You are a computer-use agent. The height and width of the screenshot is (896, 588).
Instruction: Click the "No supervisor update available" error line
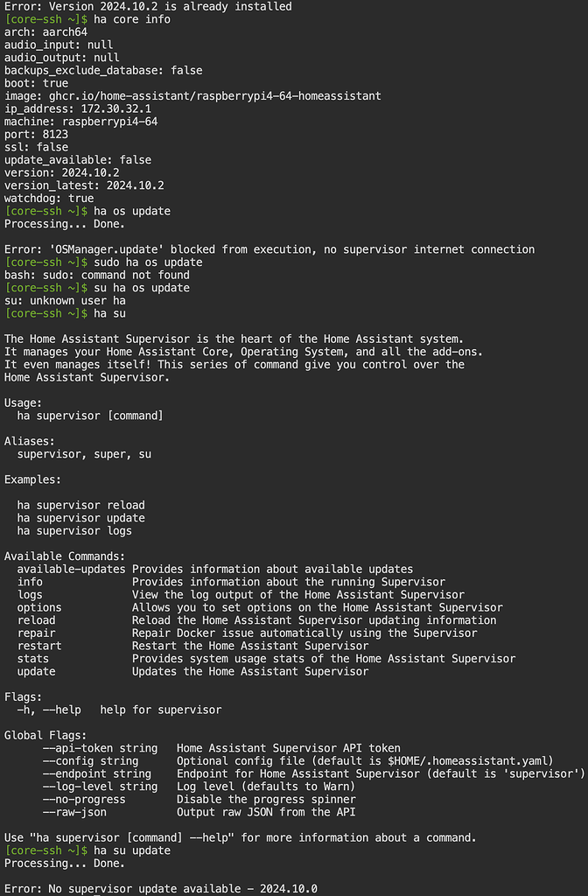pyautogui.click(x=161, y=889)
